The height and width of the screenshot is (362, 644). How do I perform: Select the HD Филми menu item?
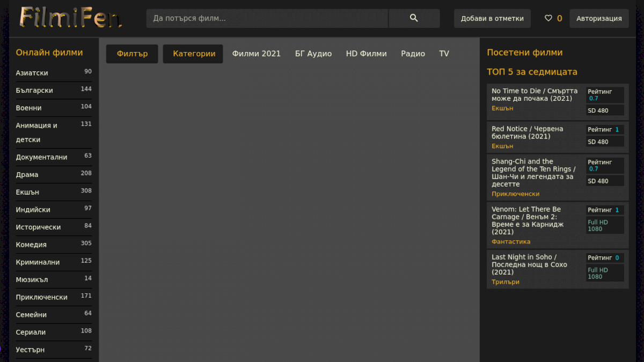click(x=366, y=54)
